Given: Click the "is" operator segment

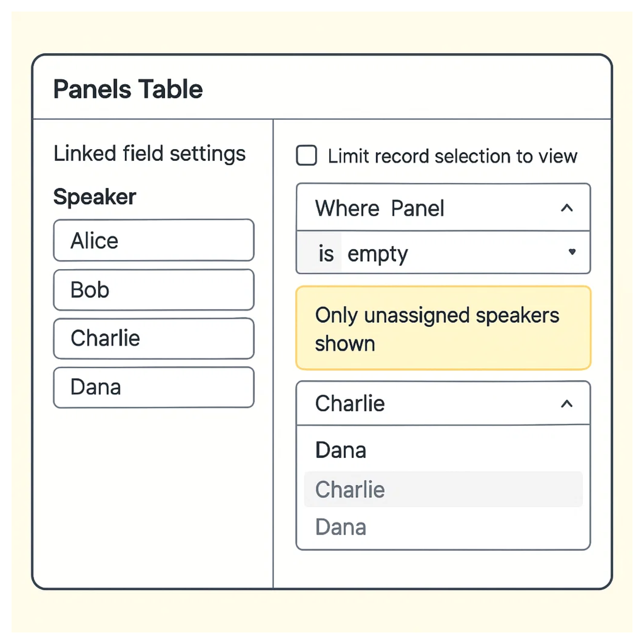Looking at the screenshot, I should click(x=325, y=254).
